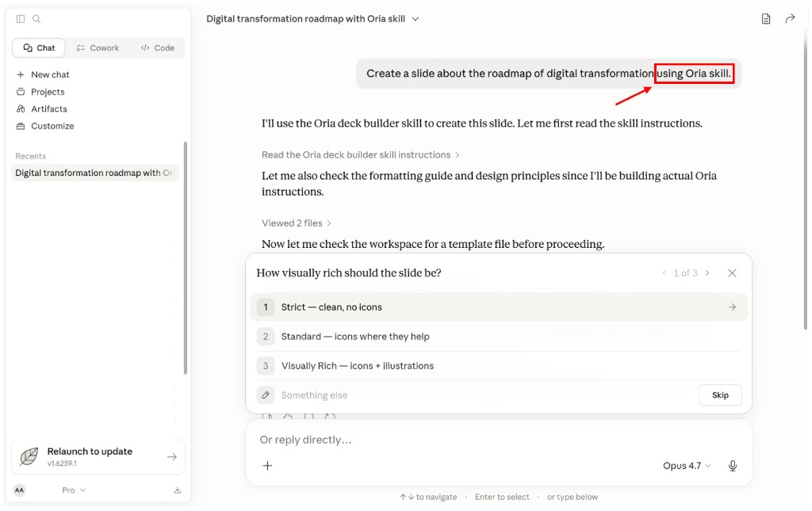Viewport: 812px width, 511px height.
Task: Click the share arrow icon
Action: coord(790,19)
